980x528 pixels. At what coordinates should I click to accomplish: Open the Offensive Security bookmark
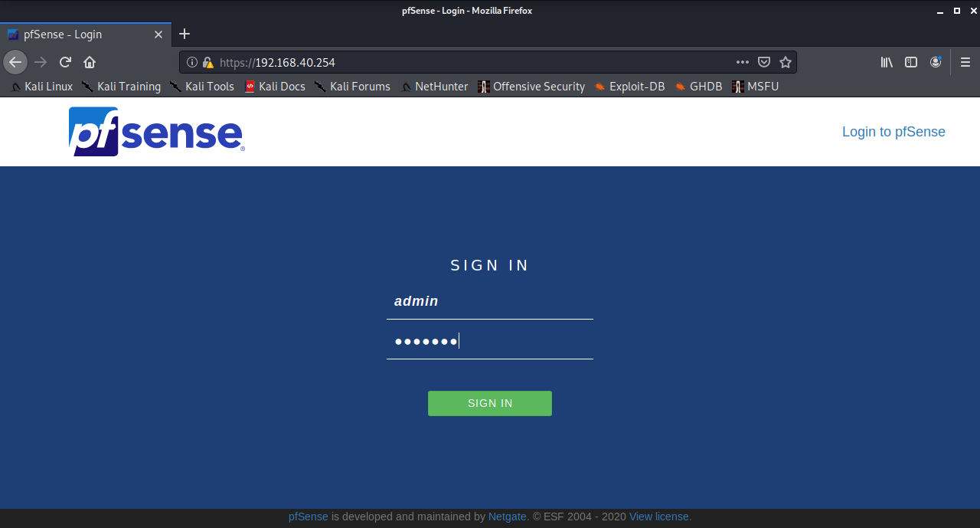click(x=531, y=87)
